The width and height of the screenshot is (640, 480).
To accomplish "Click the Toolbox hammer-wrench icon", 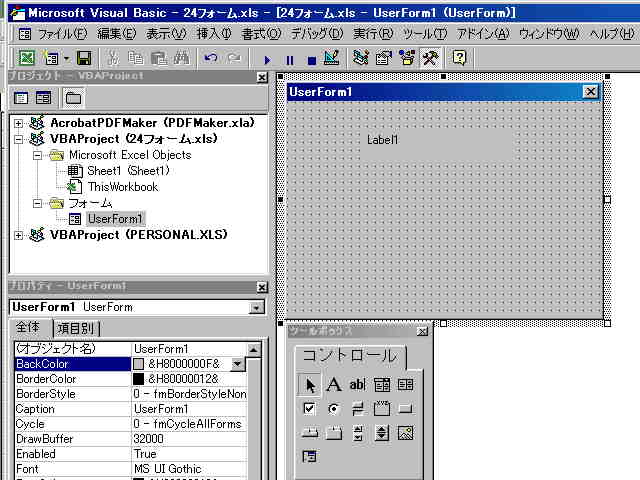I will pos(430,58).
